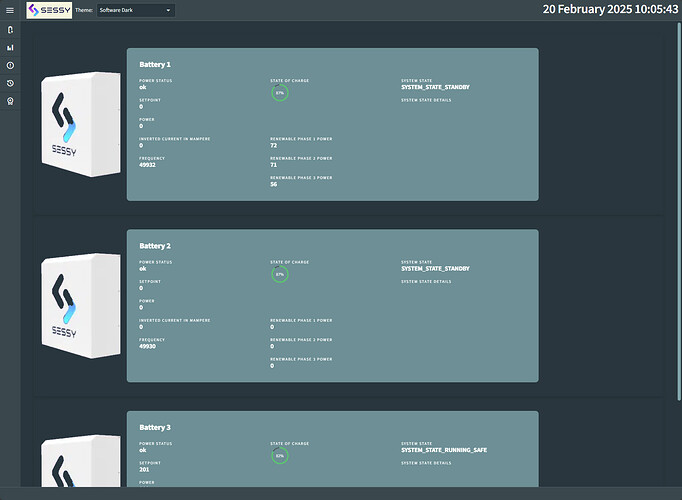This screenshot has width=682, height=500.
Task: Click Battery 2 frequency value 49930
Action: tap(147, 347)
